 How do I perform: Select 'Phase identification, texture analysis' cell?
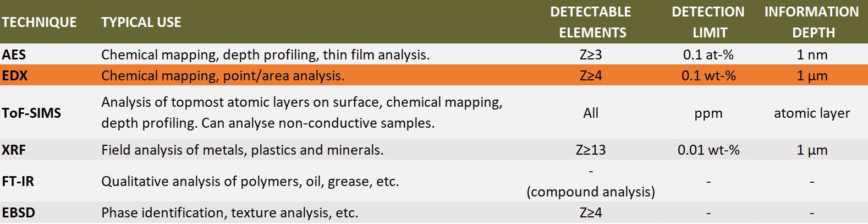coord(230,212)
